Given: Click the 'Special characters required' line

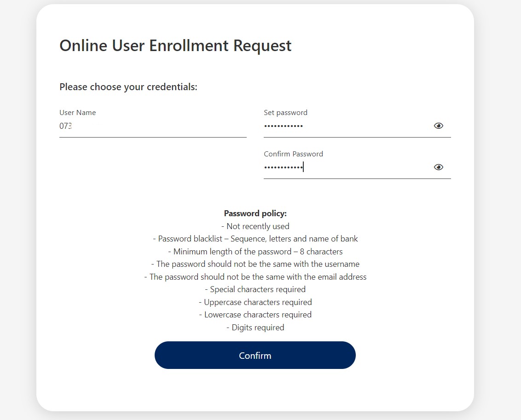Looking at the screenshot, I should (255, 289).
